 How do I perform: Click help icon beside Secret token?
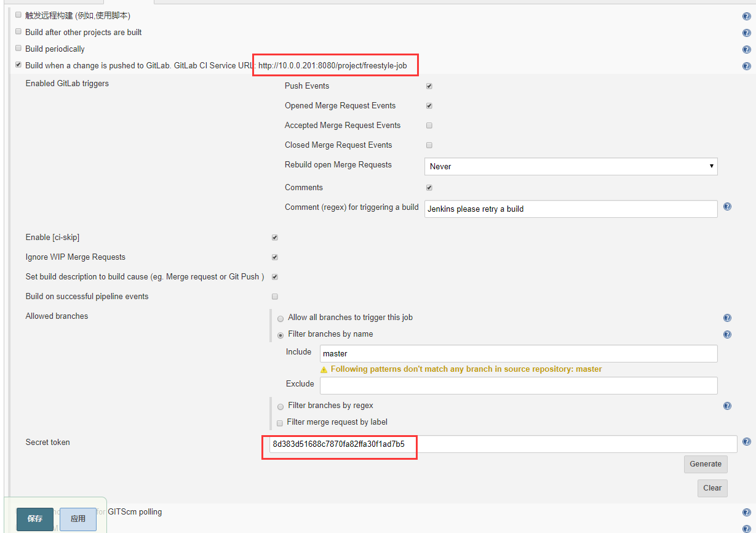pos(747,442)
